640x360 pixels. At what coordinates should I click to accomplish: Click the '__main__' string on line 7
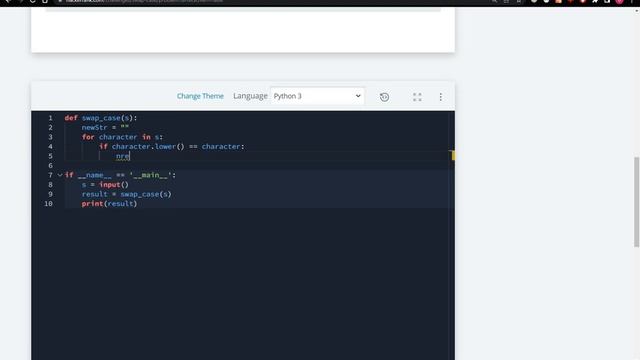click(x=150, y=175)
